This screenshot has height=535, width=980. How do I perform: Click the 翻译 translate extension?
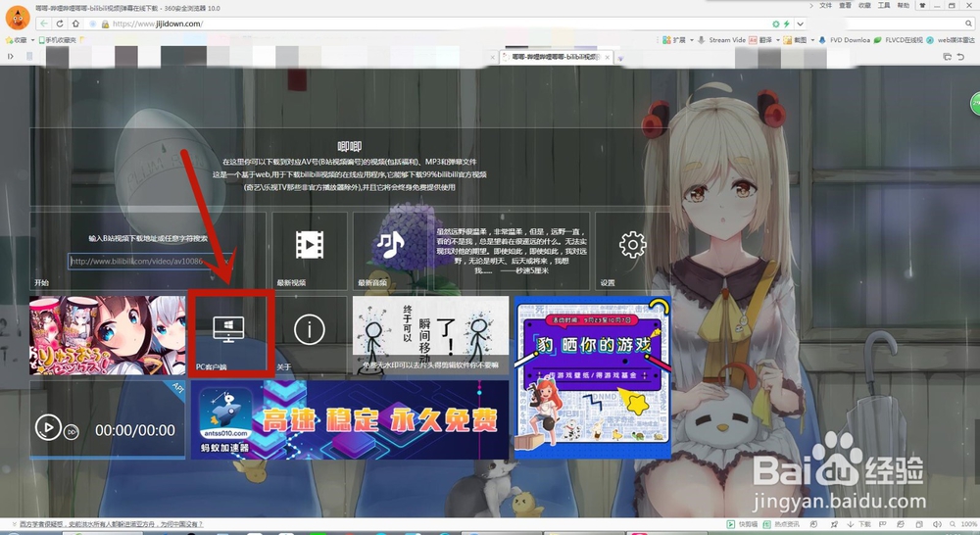tap(760, 40)
